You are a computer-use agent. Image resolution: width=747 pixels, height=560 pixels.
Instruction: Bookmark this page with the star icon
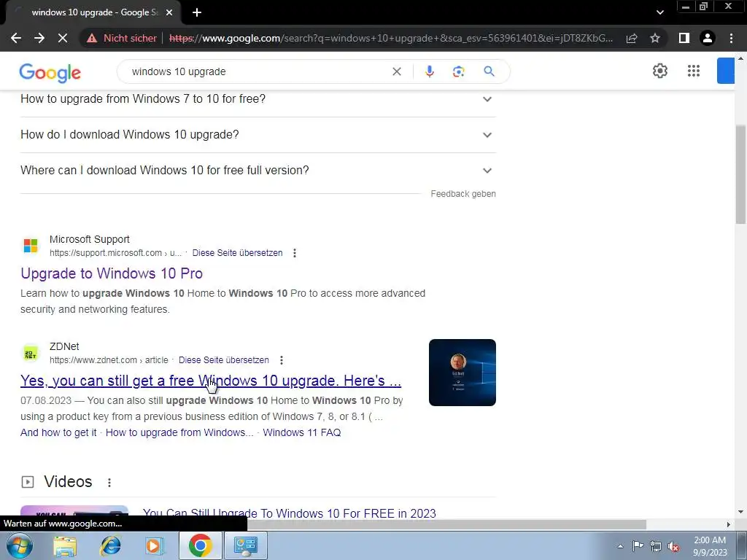tap(655, 38)
